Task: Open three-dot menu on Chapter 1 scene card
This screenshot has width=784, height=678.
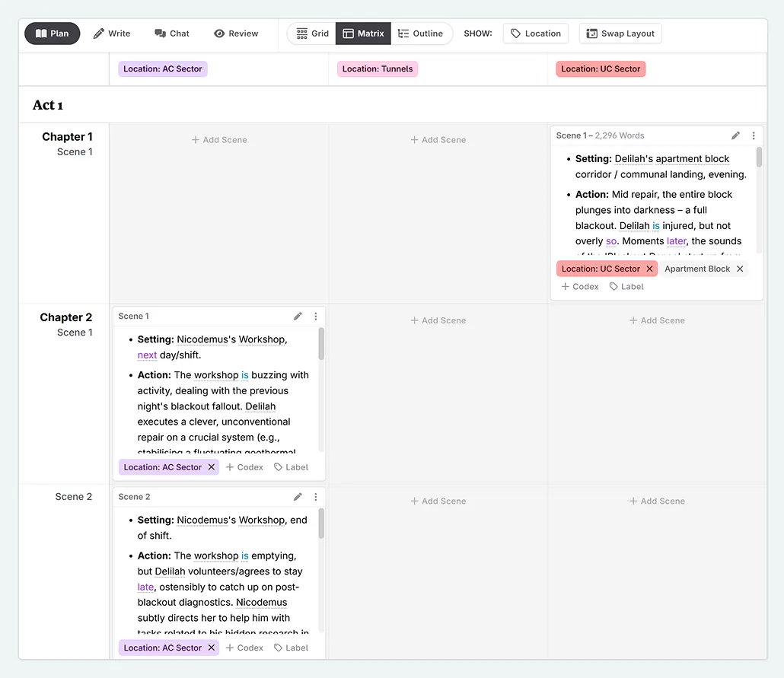Action: (x=754, y=135)
